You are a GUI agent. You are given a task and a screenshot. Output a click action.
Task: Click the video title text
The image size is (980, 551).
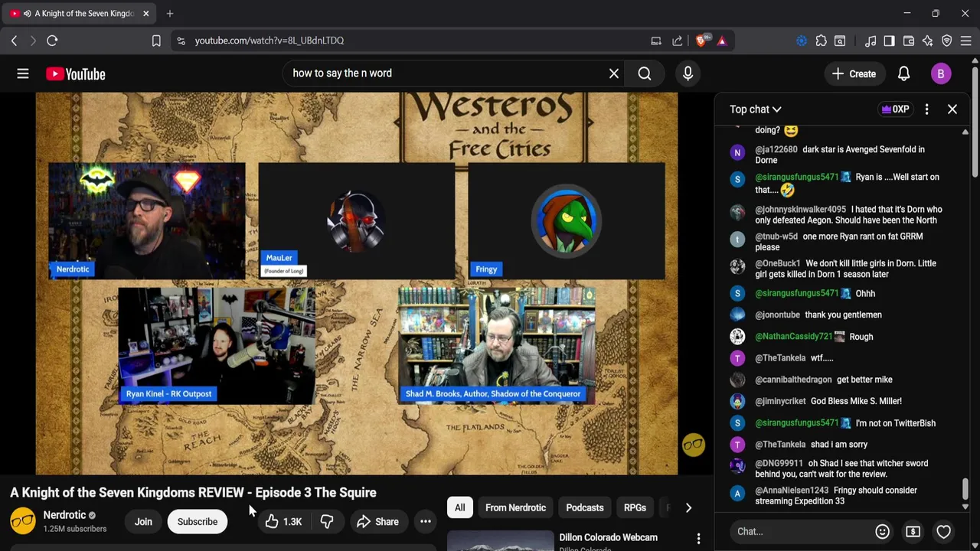[x=193, y=493]
